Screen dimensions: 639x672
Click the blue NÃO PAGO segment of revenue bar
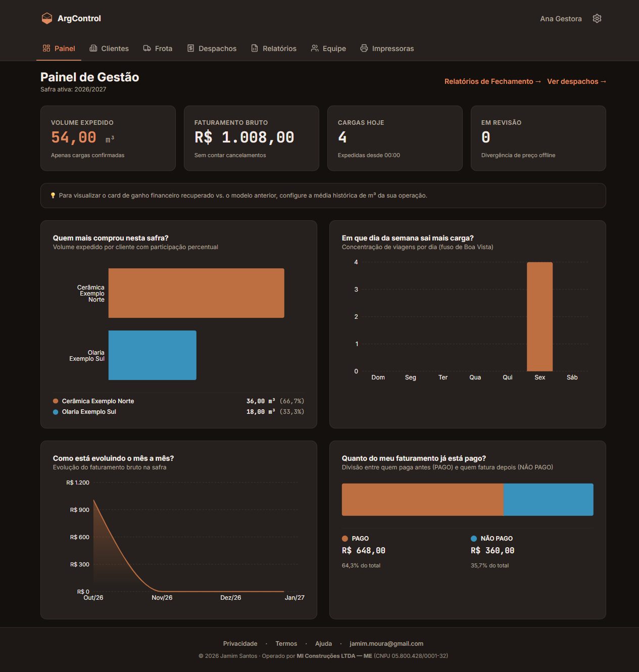[x=549, y=500]
